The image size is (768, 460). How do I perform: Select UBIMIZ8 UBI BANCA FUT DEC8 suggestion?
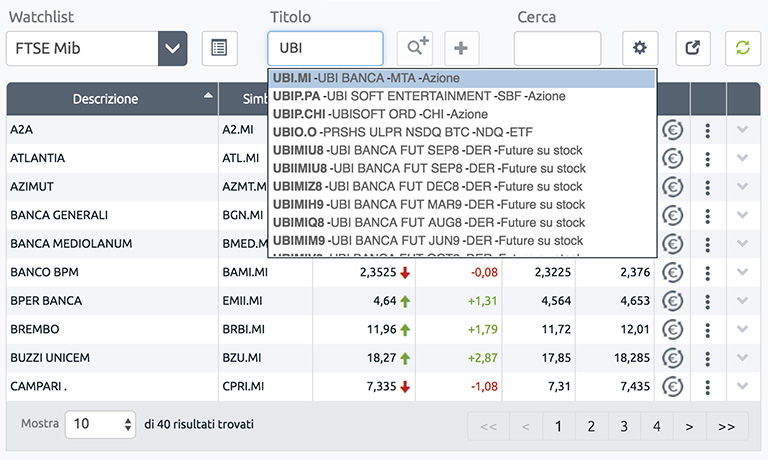(x=461, y=187)
